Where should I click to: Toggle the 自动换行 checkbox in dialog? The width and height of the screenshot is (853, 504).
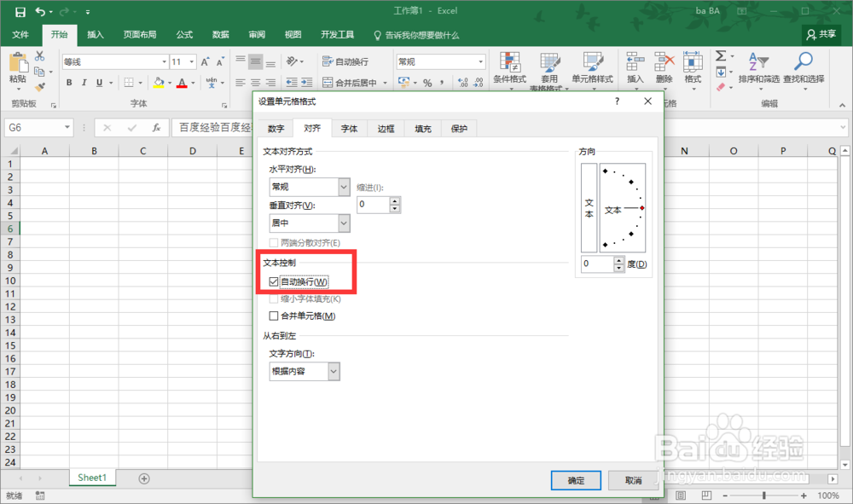(x=274, y=281)
